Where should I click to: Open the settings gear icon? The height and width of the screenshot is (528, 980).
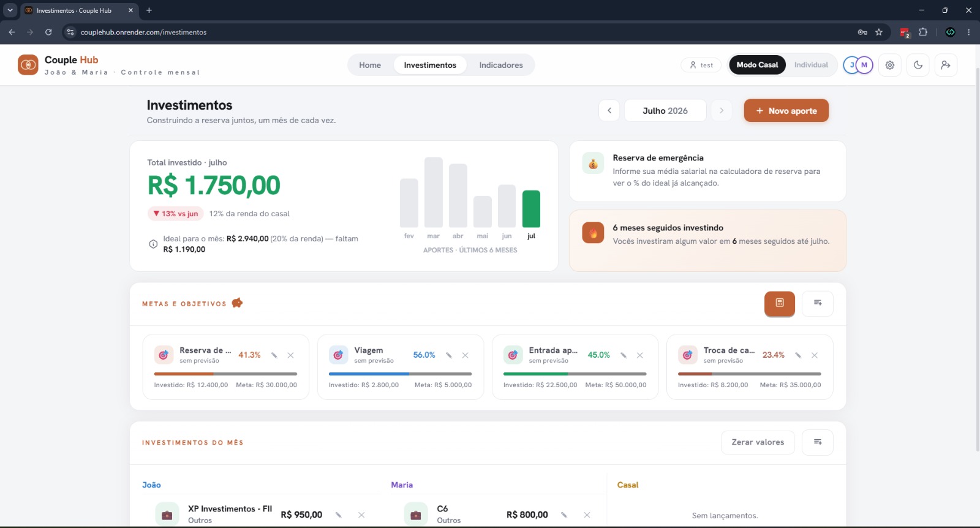click(890, 65)
